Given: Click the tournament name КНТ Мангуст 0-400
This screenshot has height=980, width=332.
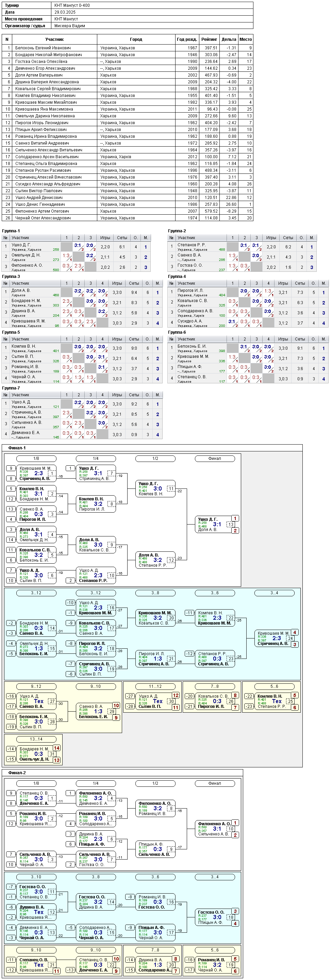Looking at the screenshot, I should pos(72,5).
